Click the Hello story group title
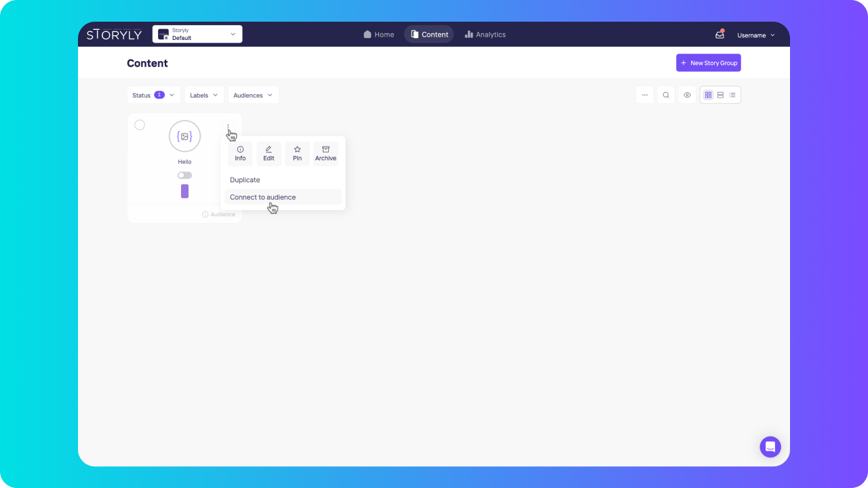 point(184,162)
